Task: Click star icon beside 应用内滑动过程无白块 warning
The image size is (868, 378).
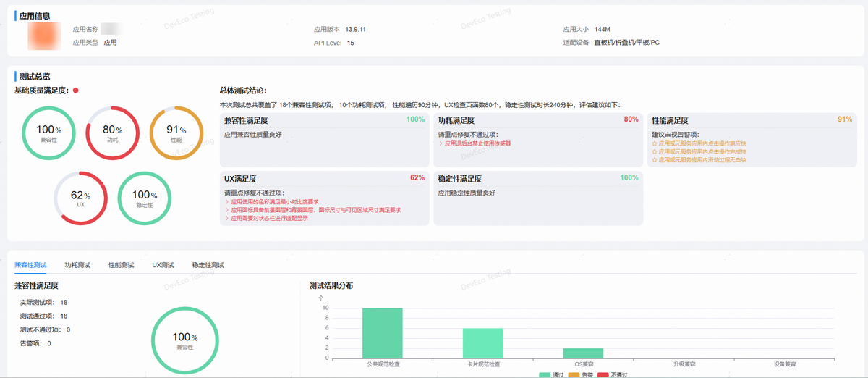Action: point(655,159)
